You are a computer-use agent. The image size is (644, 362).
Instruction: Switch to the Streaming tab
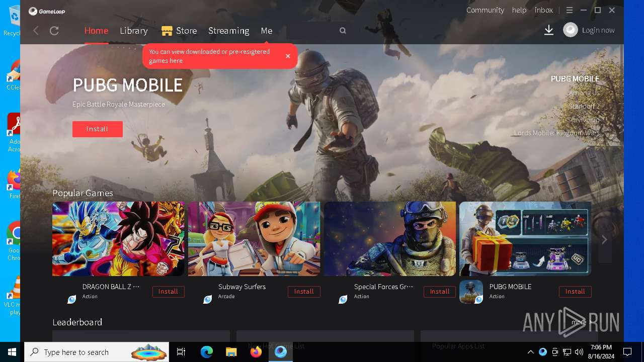pyautogui.click(x=229, y=31)
